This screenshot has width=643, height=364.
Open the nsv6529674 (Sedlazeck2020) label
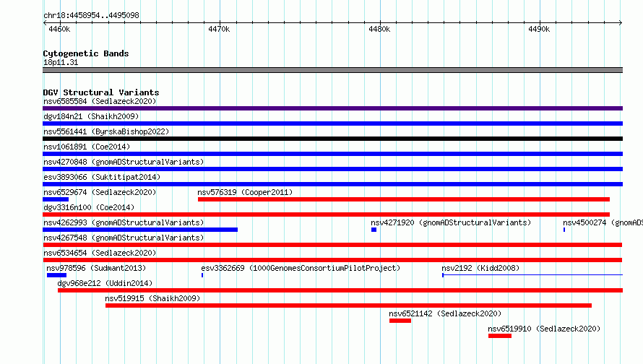tap(100, 192)
